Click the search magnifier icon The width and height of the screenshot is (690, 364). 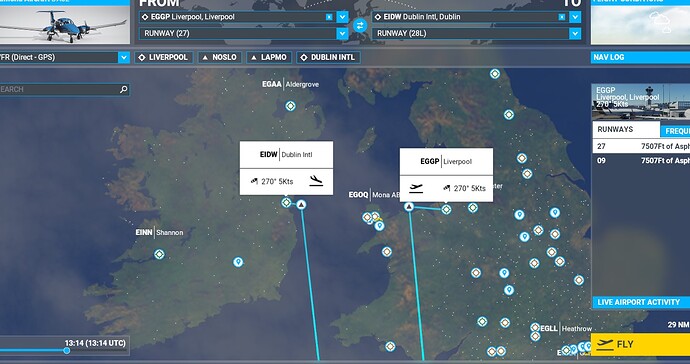124,89
